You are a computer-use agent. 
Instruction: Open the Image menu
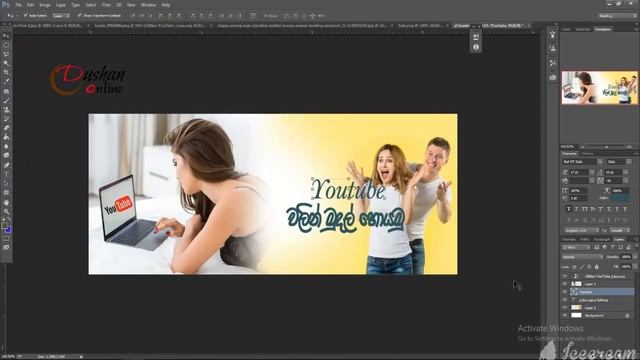pos(44,5)
